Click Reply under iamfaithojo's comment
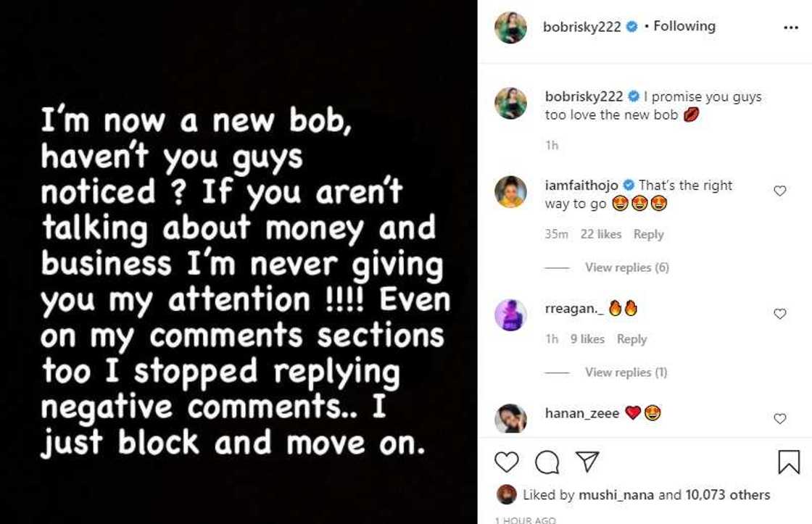812x524 pixels. click(x=649, y=233)
